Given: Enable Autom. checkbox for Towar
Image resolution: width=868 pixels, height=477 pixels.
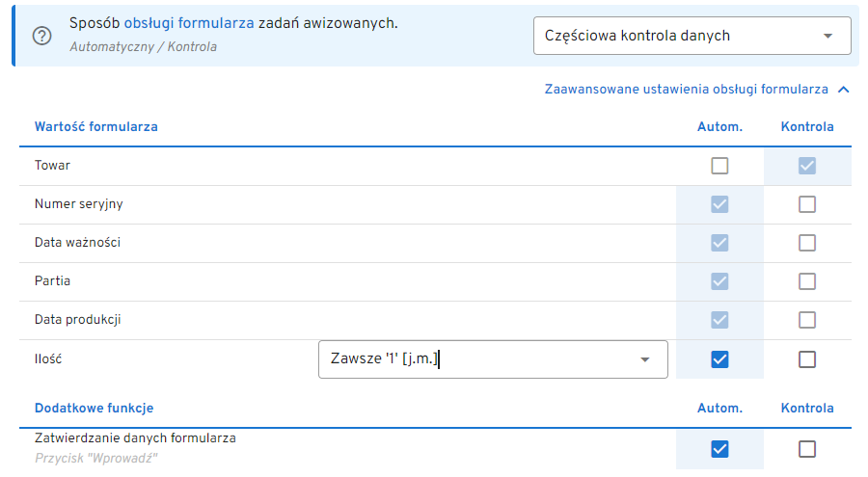Looking at the screenshot, I should (719, 166).
